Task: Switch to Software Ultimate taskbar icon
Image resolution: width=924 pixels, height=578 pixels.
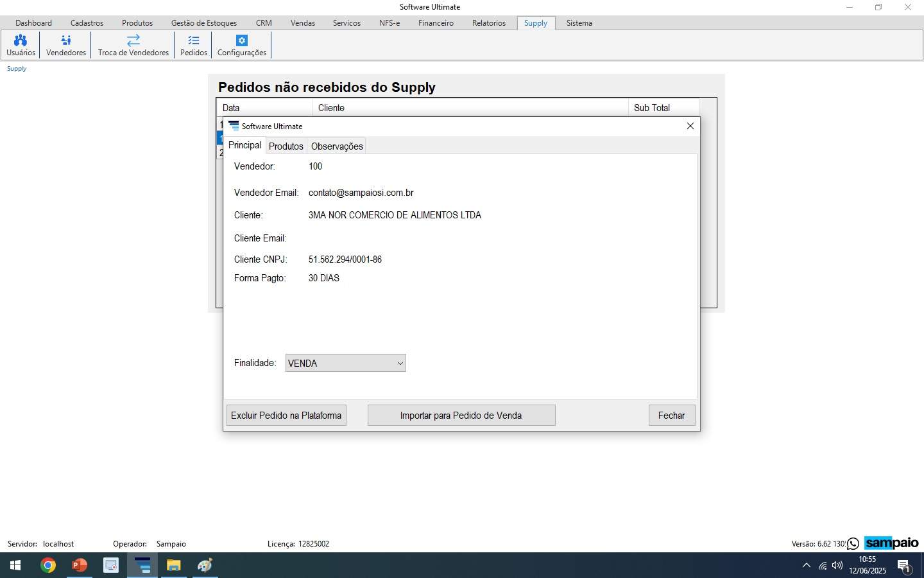Action: click(142, 565)
